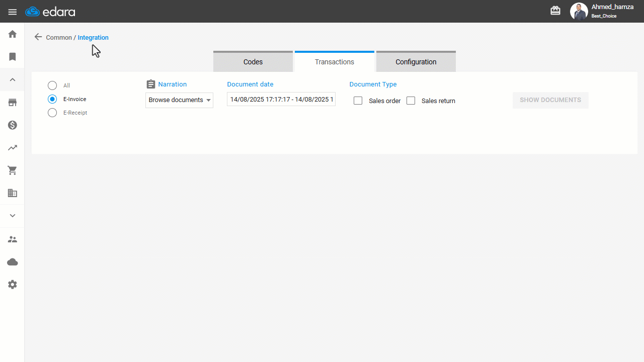
Task: Open the dollar accounting icon
Action: click(x=13, y=125)
